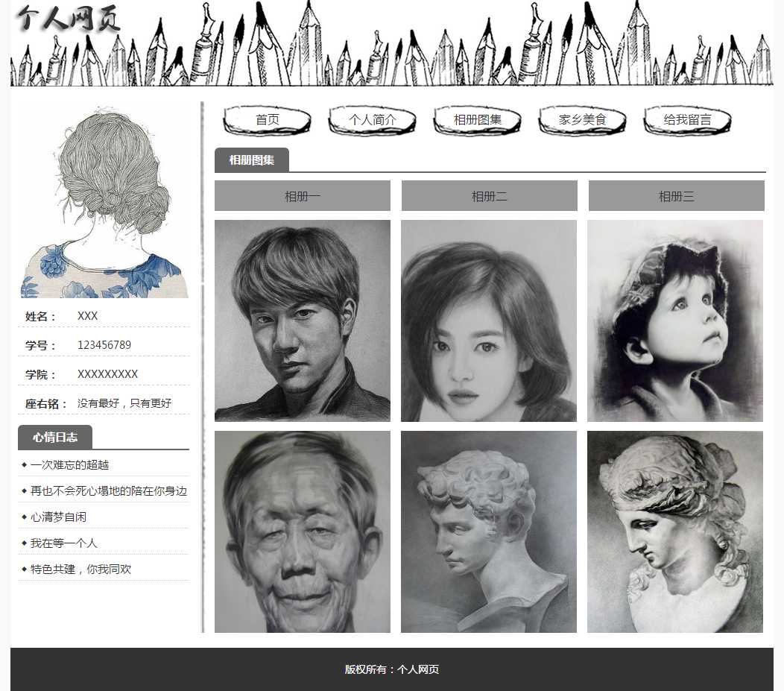Click the 个人网页 logo title
784x691 pixels.
click(68, 19)
